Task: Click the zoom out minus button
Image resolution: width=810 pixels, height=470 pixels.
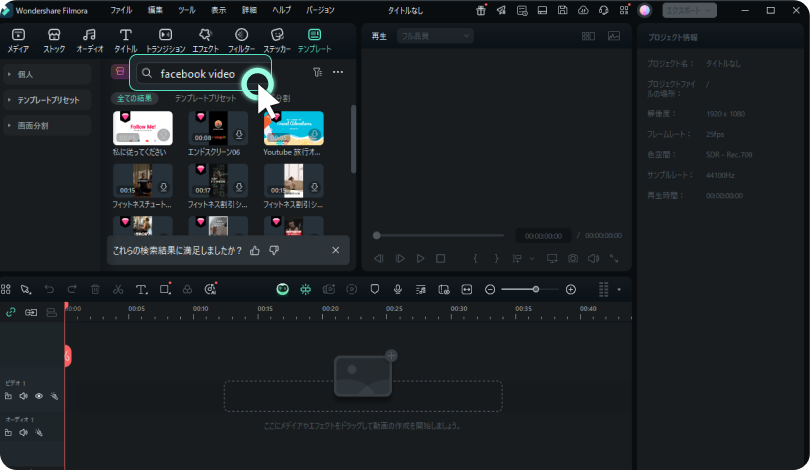Action: pyautogui.click(x=490, y=290)
